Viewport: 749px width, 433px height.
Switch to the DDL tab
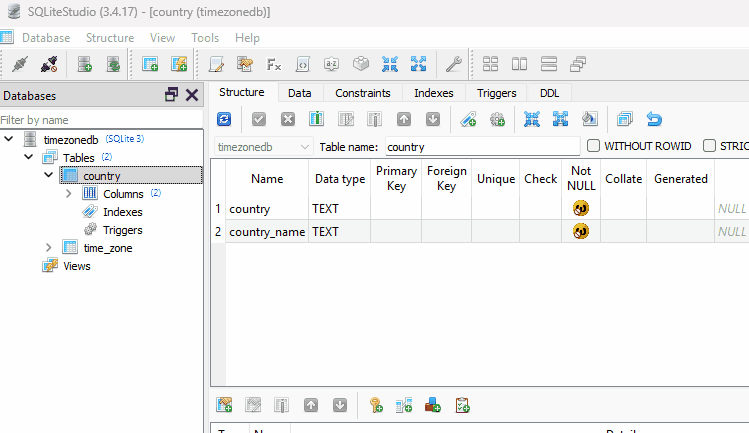click(549, 93)
